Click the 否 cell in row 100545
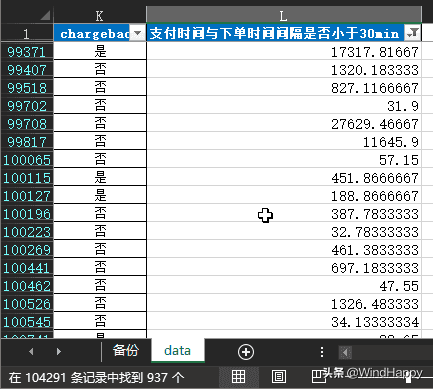 [x=100, y=322]
